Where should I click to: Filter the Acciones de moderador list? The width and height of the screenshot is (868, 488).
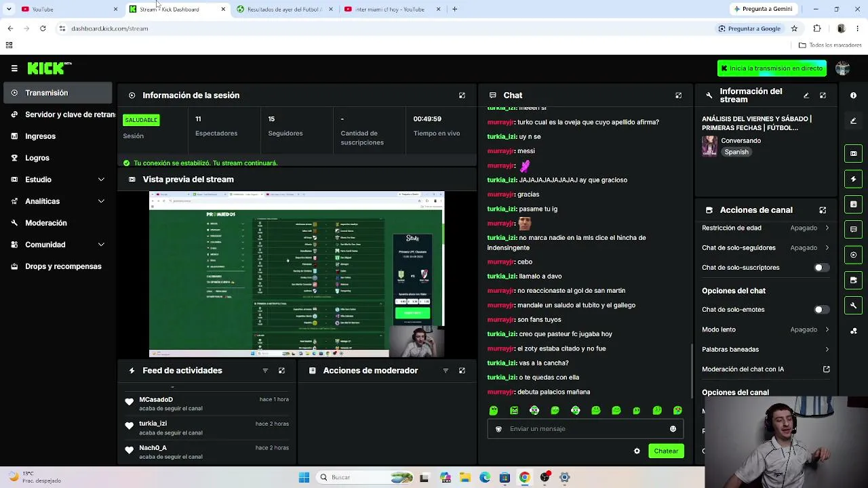coord(446,371)
